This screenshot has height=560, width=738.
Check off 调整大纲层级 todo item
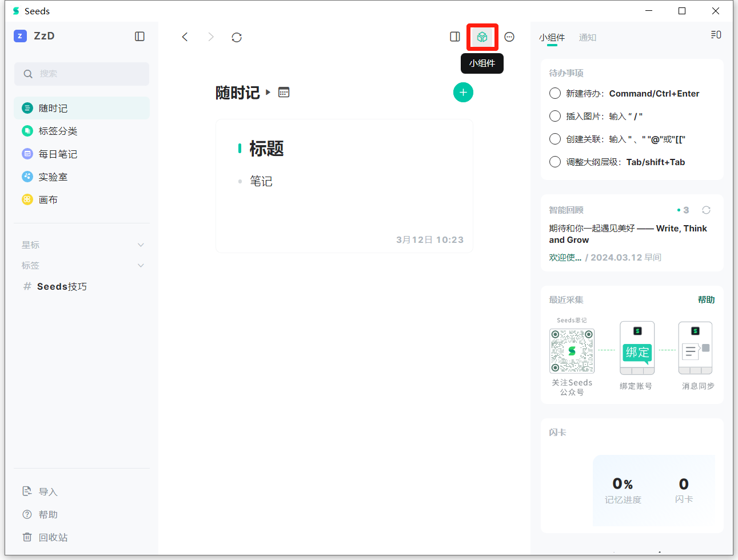pos(555,162)
